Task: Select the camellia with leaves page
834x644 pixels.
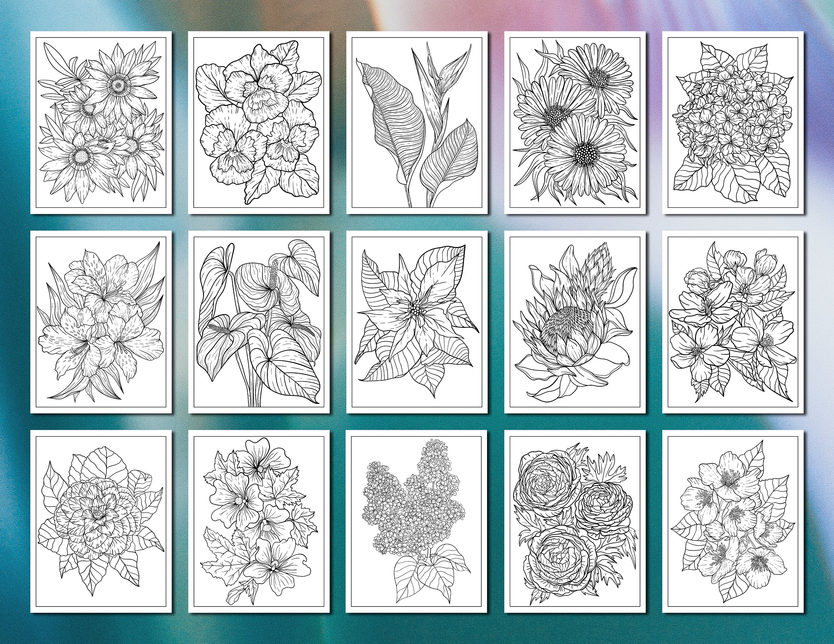Action: tap(101, 521)
